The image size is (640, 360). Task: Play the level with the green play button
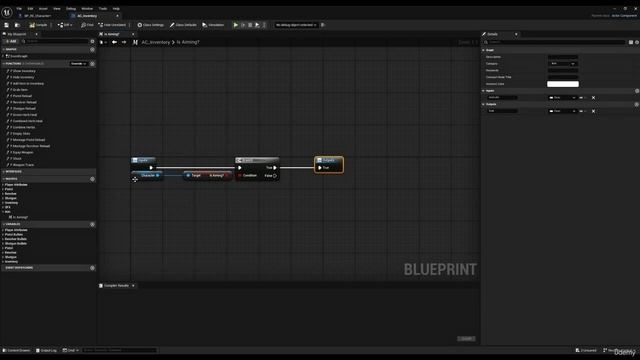[236, 25]
